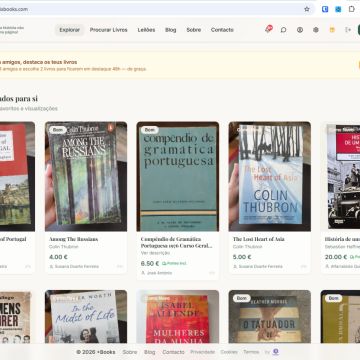Open Compêndio de Gramática Portuguesa cover image
This screenshot has height=360, width=360.
(178, 176)
